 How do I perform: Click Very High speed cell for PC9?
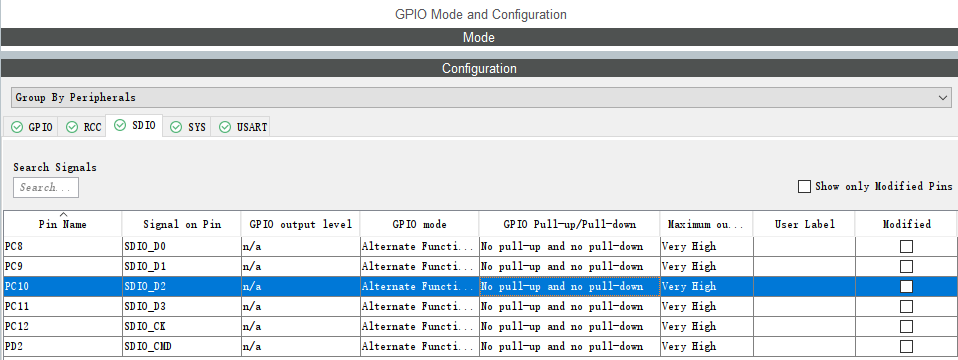(706, 266)
